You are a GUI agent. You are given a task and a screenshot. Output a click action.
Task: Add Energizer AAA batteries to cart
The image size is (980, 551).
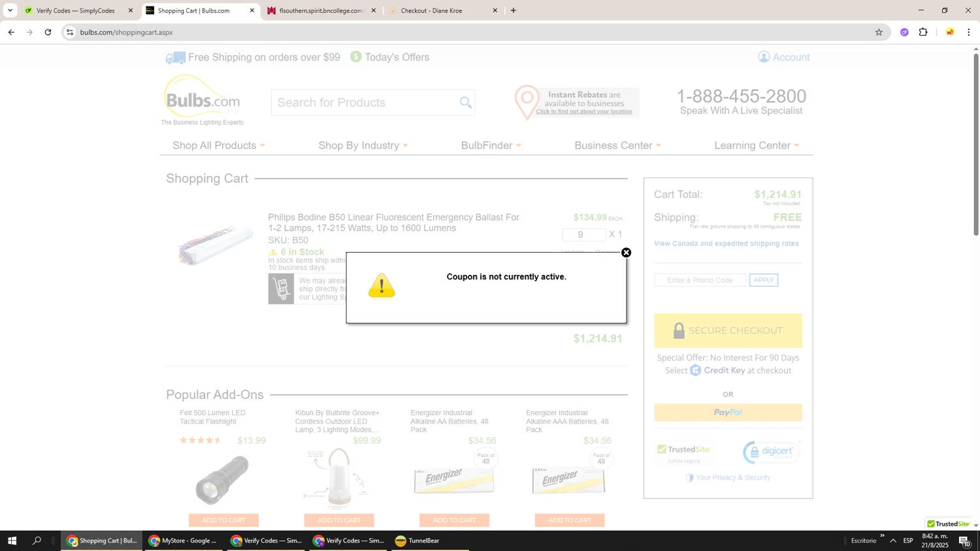570,520
